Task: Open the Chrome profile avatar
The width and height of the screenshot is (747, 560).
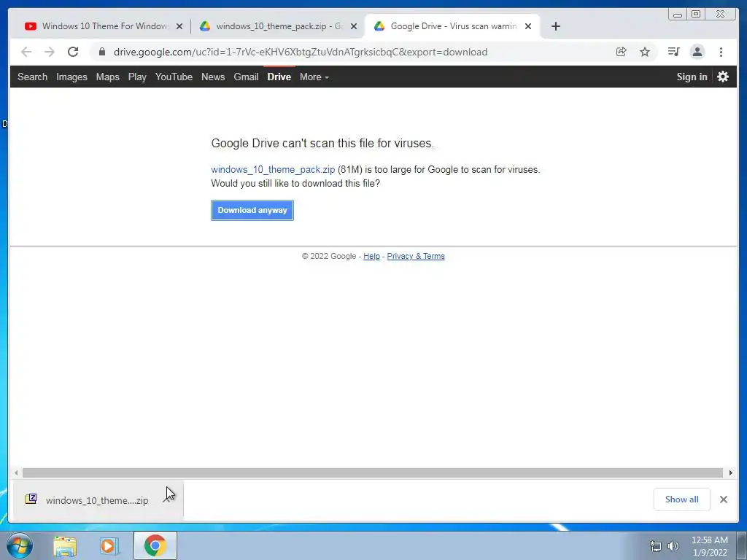Action: click(x=697, y=52)
